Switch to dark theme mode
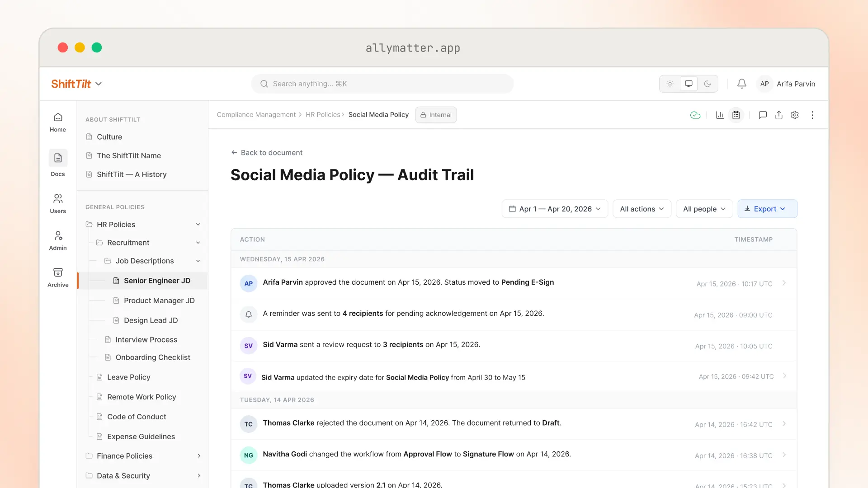The width and height of the screenshot is (868, 488). (708, 84)
